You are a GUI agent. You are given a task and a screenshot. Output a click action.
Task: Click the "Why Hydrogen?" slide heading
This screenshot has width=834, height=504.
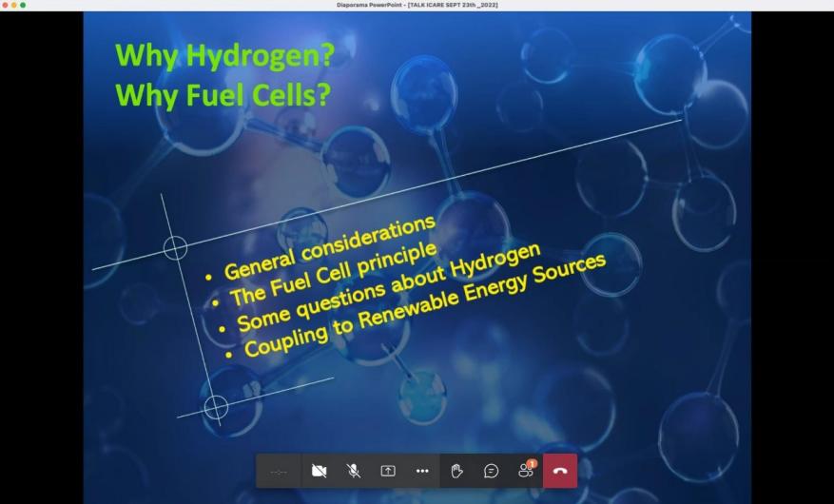[x=224, y=54]
